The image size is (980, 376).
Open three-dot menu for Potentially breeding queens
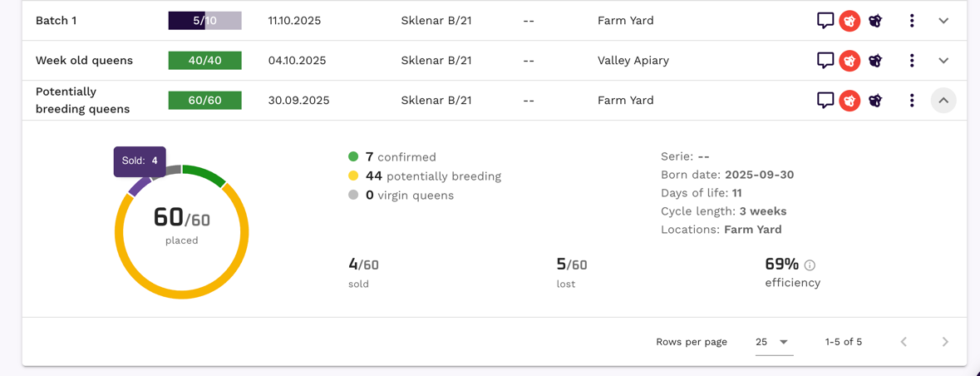912,101
